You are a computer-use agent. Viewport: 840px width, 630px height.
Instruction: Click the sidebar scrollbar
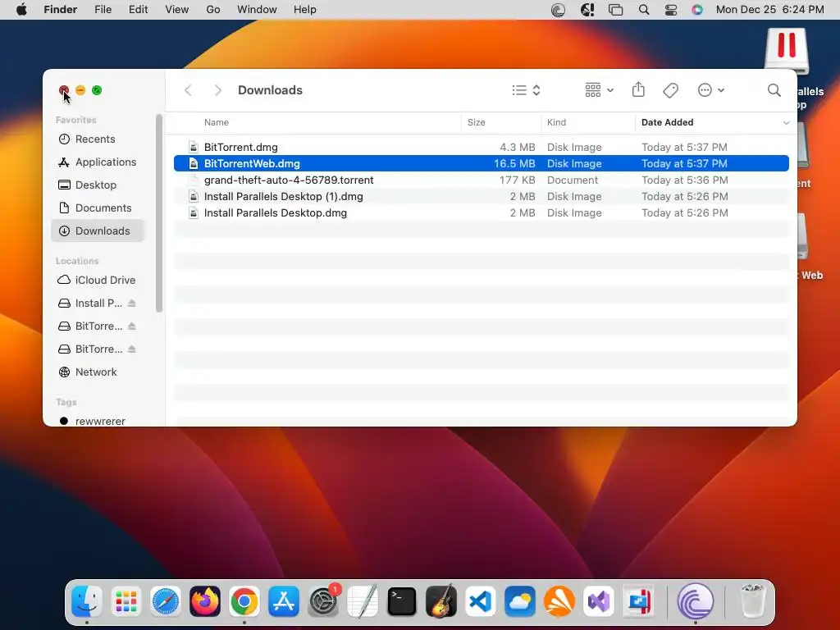158,213
